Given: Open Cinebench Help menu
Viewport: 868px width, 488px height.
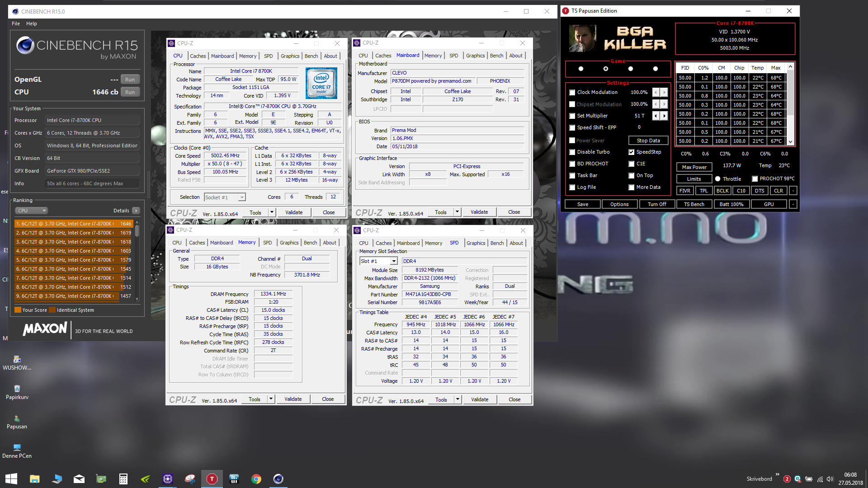Looking at the screenshot, I should point(32,23).
